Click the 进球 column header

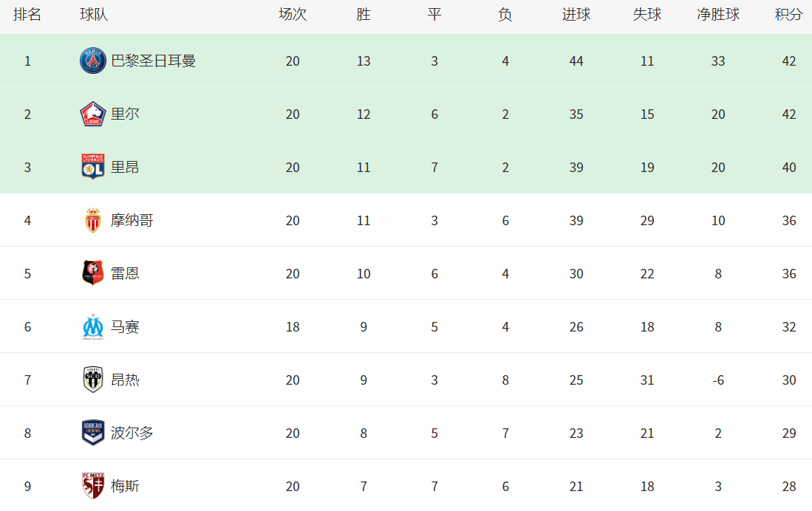pos(576,15)
